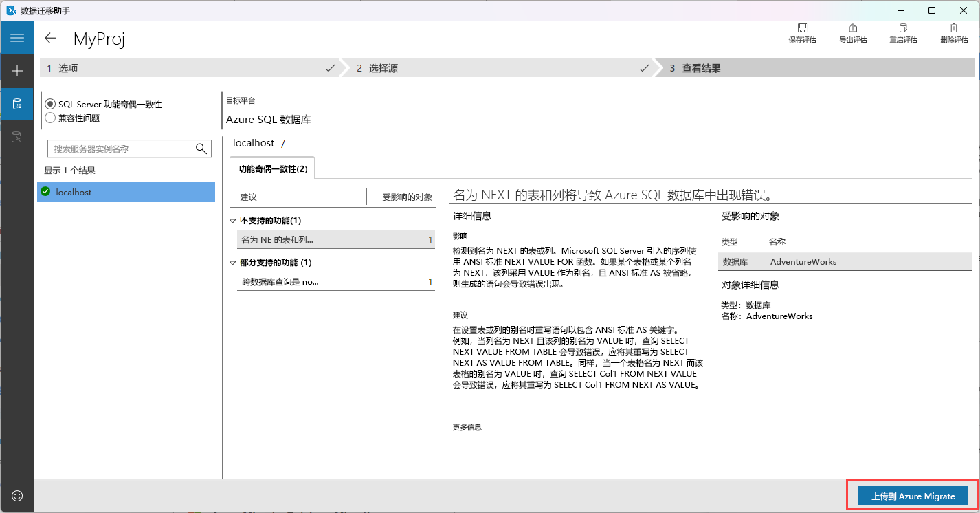Screen dimensions: 980x513
Task: Go to step 1 选项
Action: coord(191,68)
